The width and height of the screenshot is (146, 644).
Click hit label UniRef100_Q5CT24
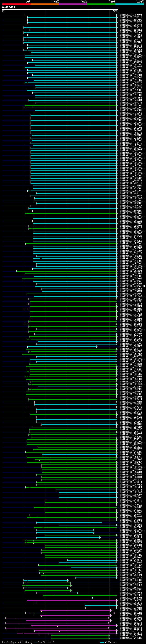pos(131,271)
